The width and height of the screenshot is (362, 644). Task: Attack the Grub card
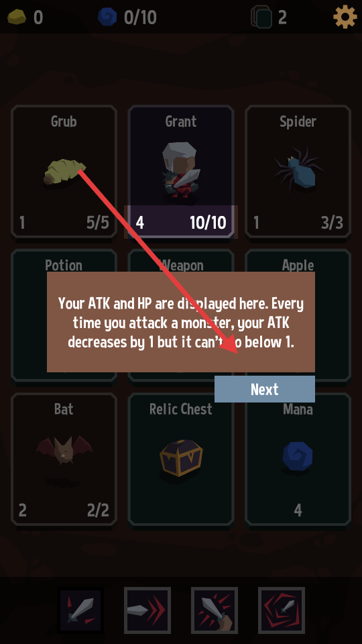pos(64,172)
